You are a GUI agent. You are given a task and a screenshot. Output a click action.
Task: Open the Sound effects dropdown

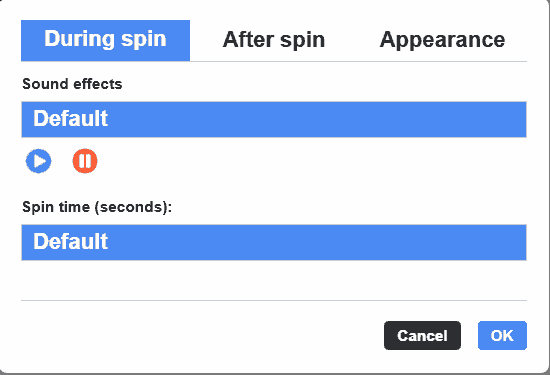[x=274, y=119]
